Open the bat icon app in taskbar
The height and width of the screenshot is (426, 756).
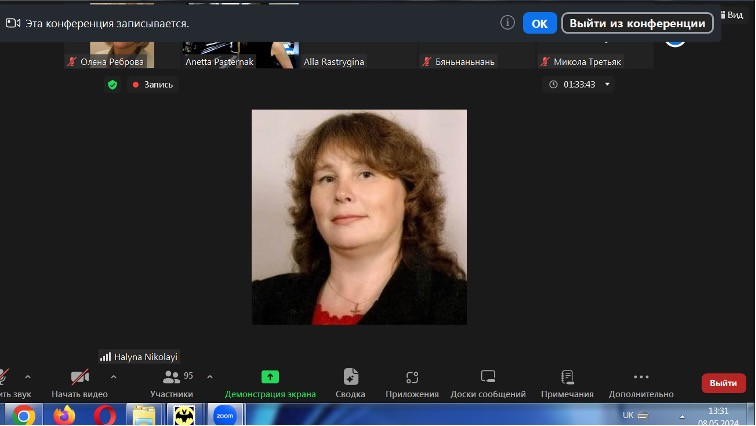184,415
